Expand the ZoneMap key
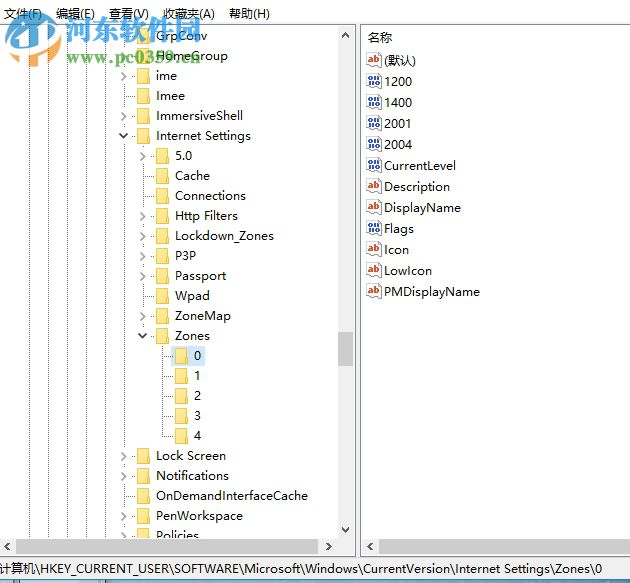The height and width of the screenshot is (583, 630). 142,316
